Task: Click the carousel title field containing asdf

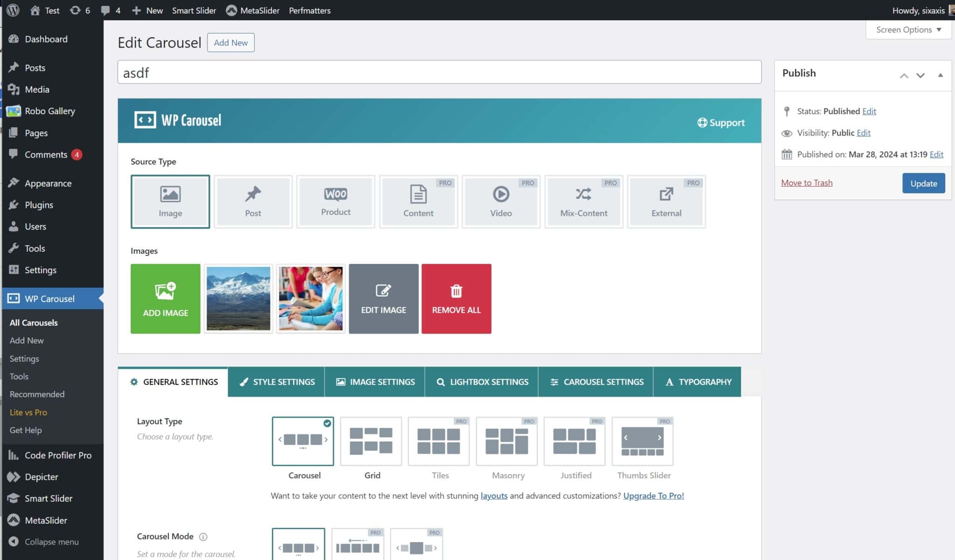Action: 439,72
